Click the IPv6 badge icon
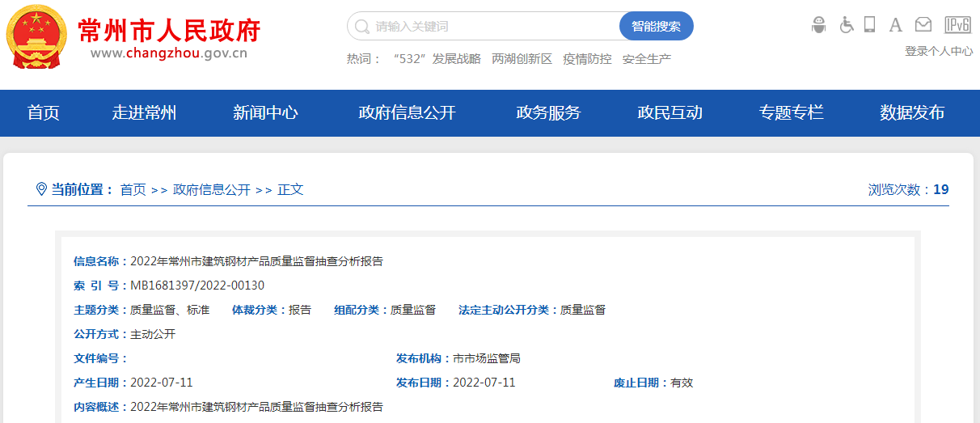The image size is (980, 423). click(957, 25)
